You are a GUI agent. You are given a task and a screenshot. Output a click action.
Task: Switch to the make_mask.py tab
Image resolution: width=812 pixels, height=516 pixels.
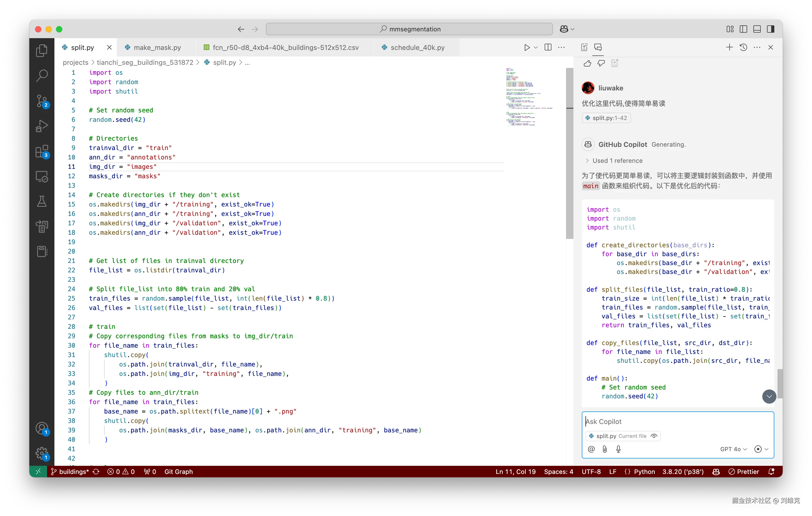pos(157,48)
